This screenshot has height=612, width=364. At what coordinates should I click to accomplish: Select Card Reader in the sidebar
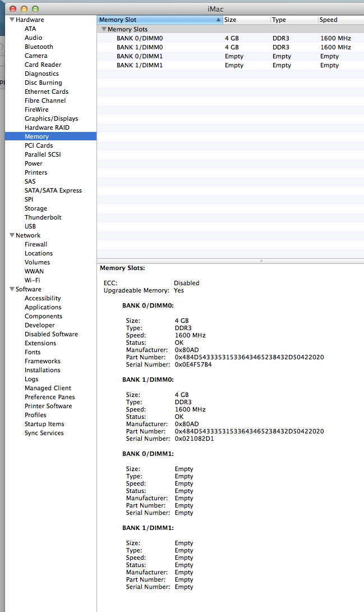click(43, 65)
